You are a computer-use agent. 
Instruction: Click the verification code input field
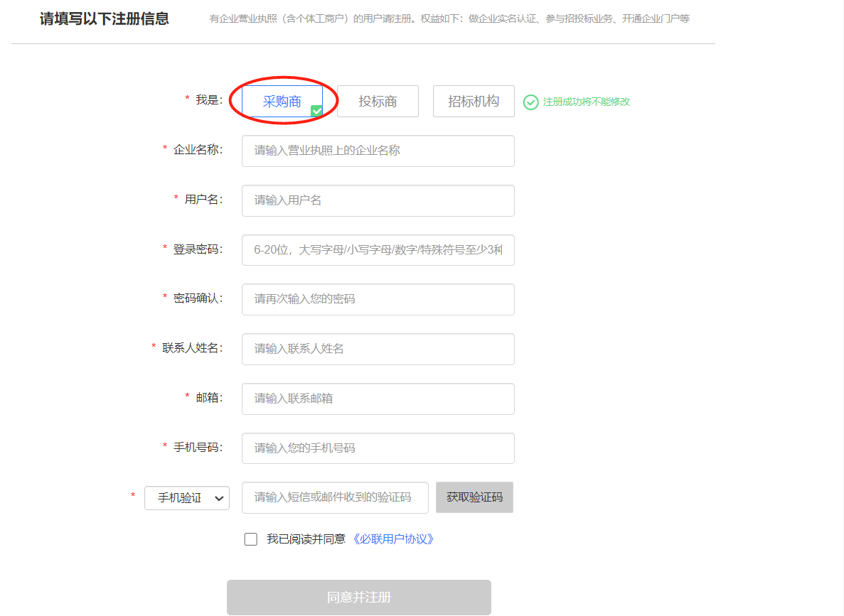pyautogui.click(x=335, y=497)
